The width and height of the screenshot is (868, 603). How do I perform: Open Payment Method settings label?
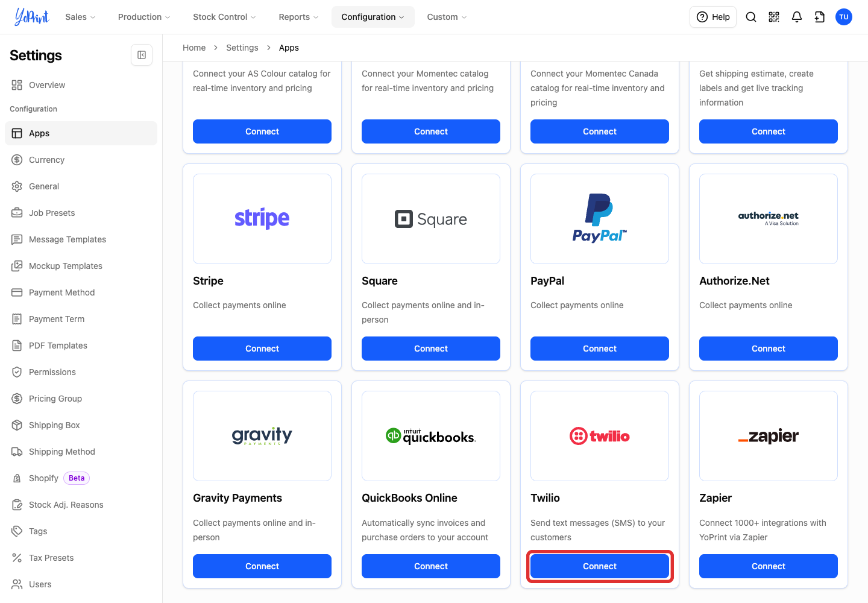(x=61, y=292)
